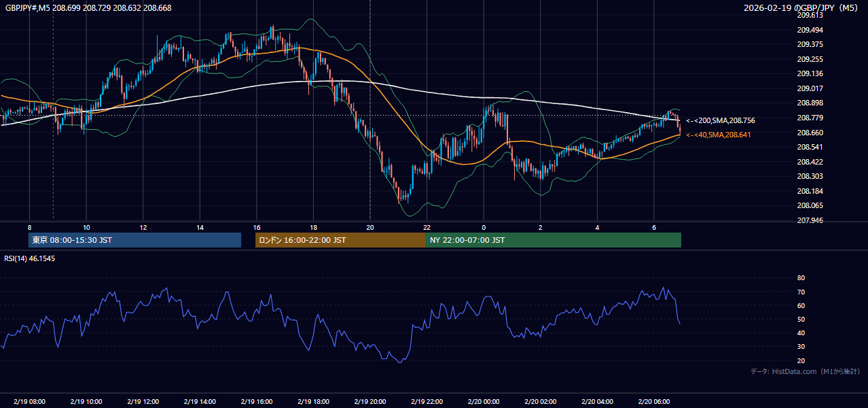Click the date label '2/19 12:00'
Viewport: 868px width, 408px height.
(x=143, y=402)
